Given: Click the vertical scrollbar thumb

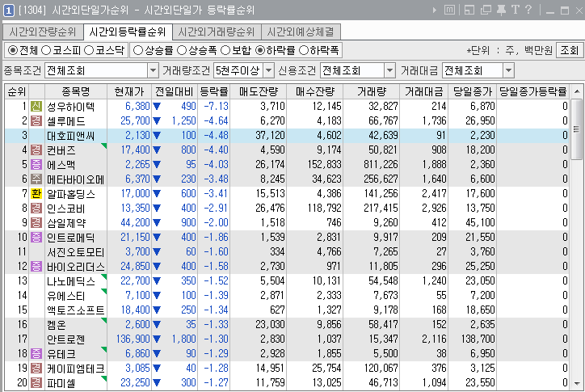Looking at the screenshot, I should (577, 129).
